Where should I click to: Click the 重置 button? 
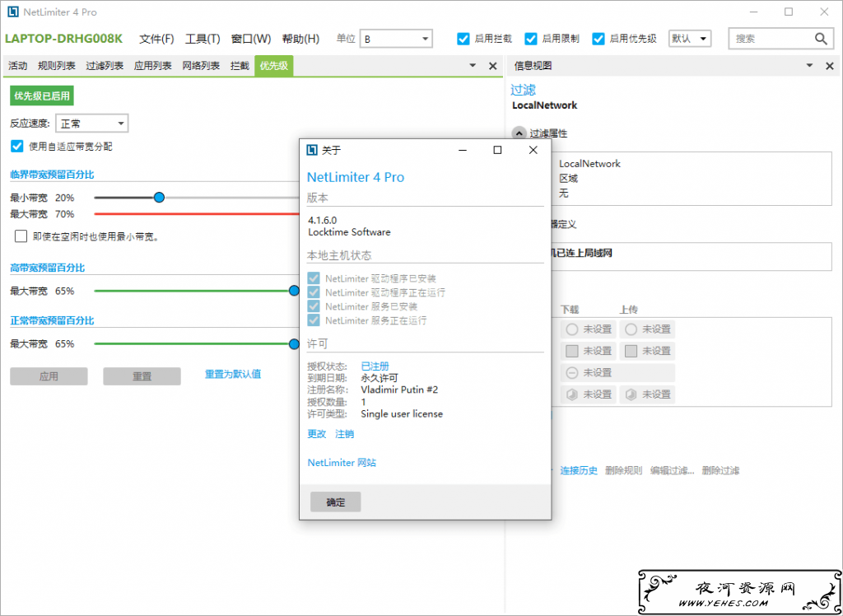(142, 376)
